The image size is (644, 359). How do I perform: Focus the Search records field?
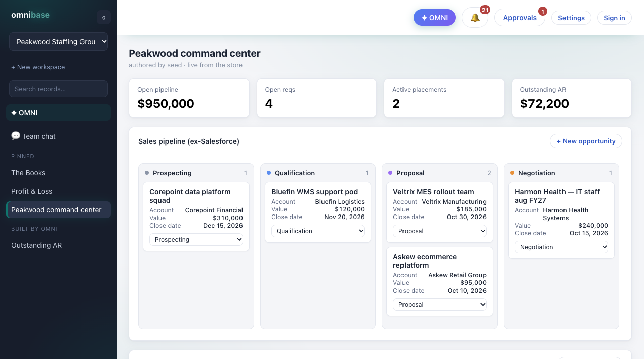click(58, 89)
